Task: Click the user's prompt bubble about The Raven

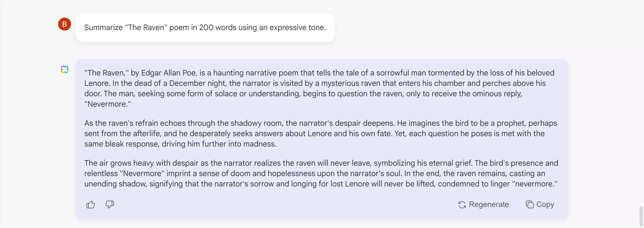Action: (x=205, y=27)
